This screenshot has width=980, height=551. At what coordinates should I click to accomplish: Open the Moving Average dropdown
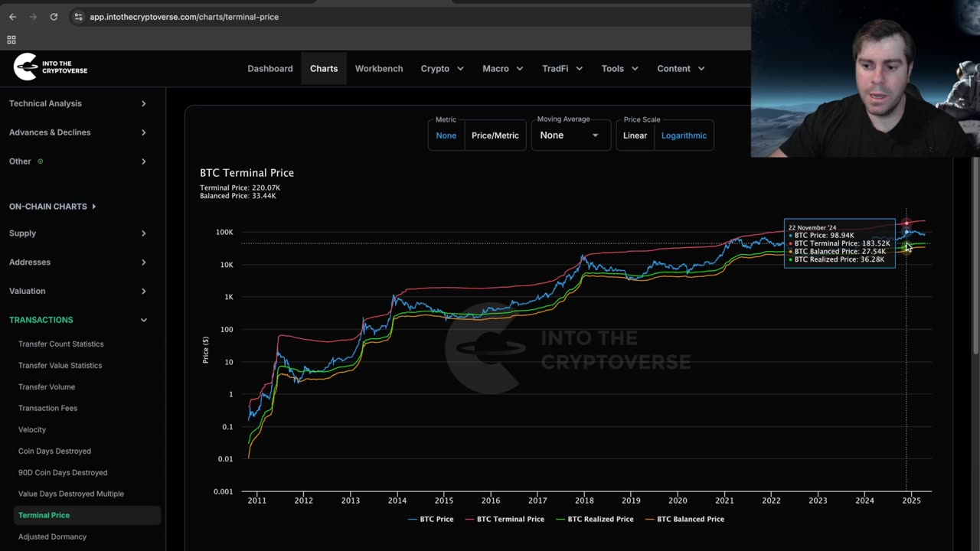570,135
